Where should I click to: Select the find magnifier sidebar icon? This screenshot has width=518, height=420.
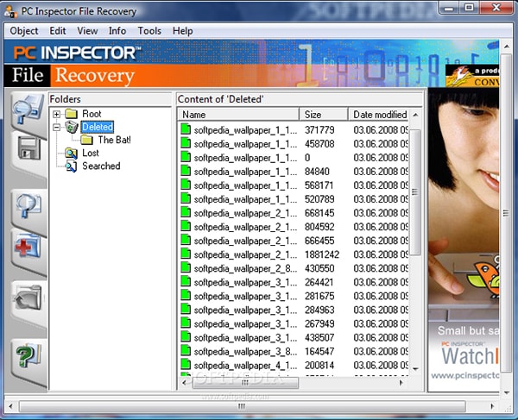tap(28, 206)
